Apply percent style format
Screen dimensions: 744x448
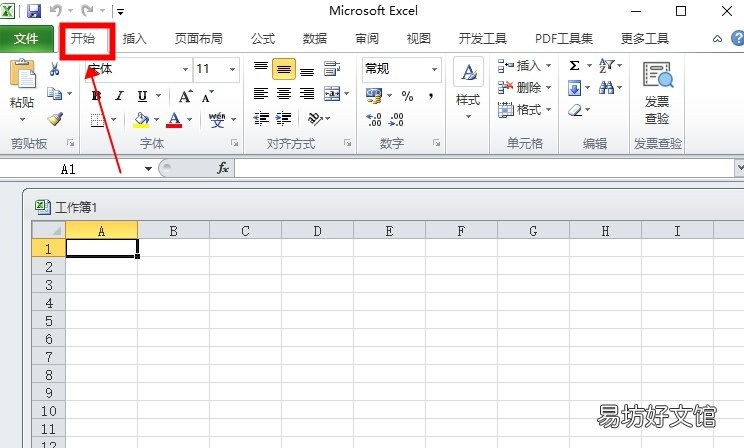point(407,96)
